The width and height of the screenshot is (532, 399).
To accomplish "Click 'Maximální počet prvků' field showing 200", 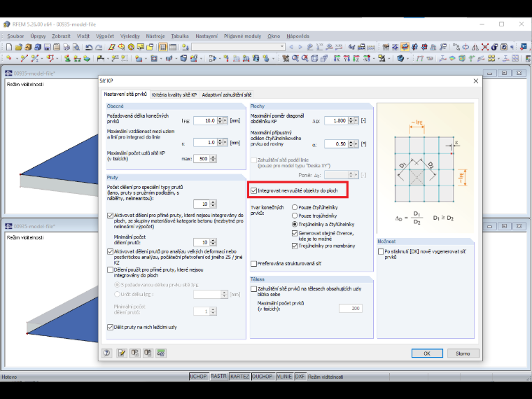I will [351, 309].
